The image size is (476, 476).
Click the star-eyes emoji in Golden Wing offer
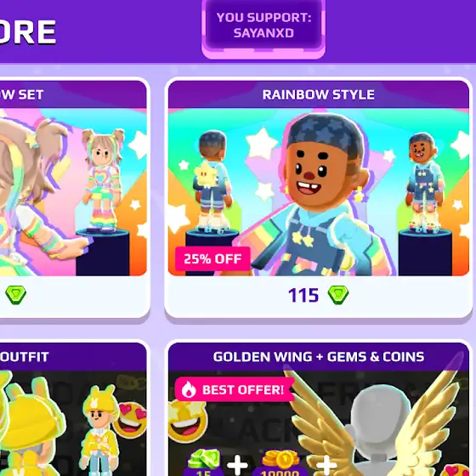[187, 421]
